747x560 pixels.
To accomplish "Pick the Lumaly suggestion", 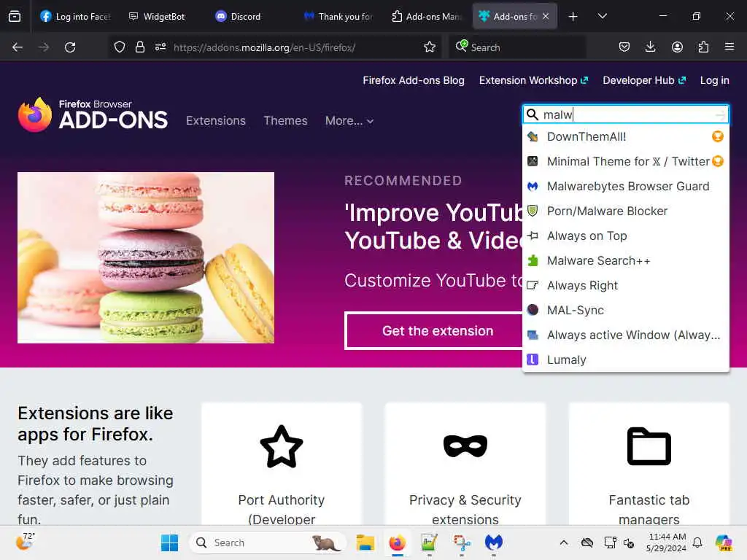I will [625, 359].
